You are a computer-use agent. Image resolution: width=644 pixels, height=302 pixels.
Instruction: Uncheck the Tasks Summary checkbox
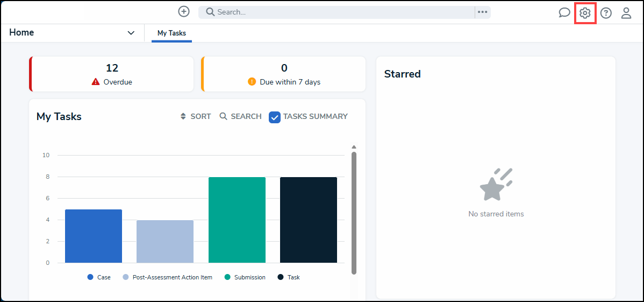click(275, 117)
